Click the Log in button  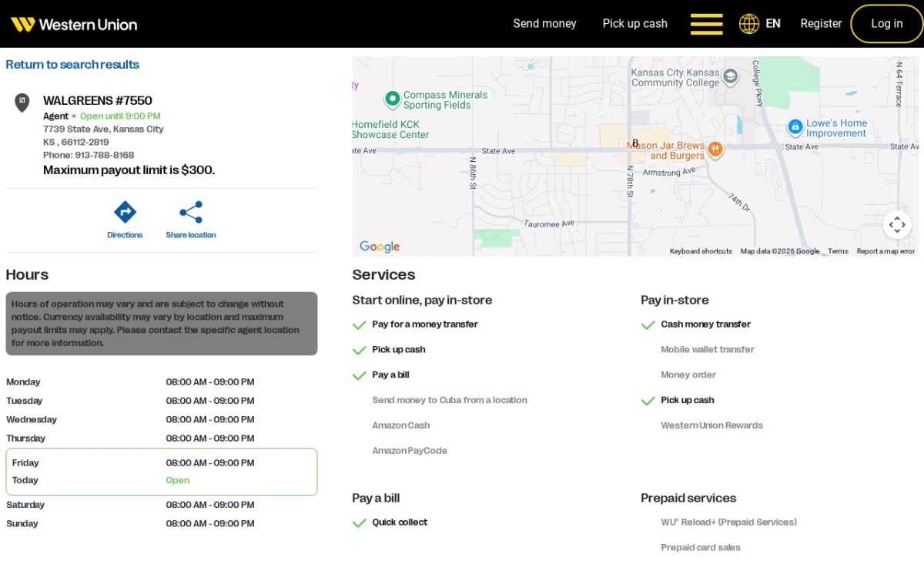(887, 24)
